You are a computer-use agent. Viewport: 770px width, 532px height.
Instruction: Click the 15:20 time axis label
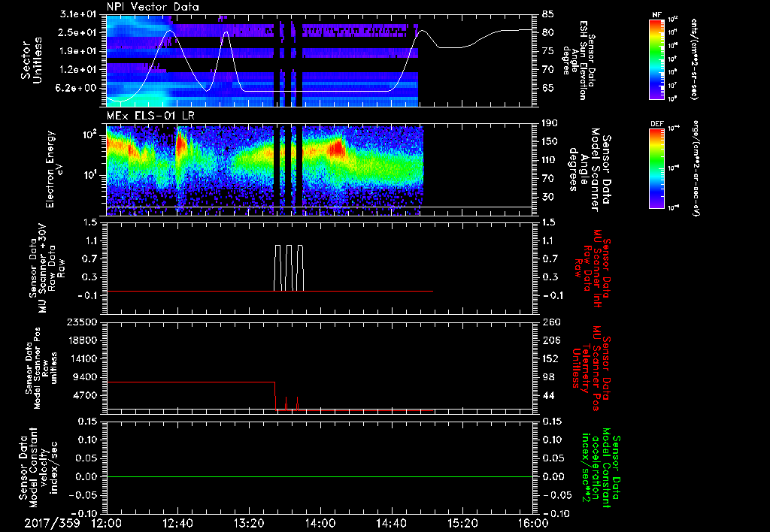tap(462, 523)
